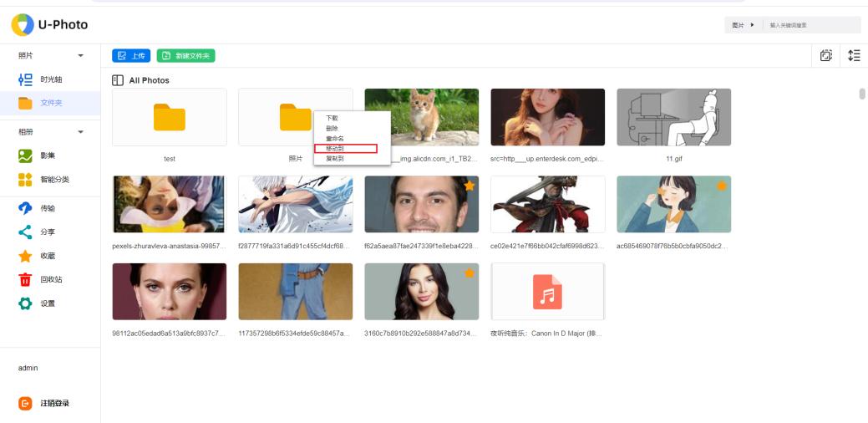Toggle the multi-select icon beside the sort icon
The width and height of the screenshot is (868, 423).
(x=826, y=55)
